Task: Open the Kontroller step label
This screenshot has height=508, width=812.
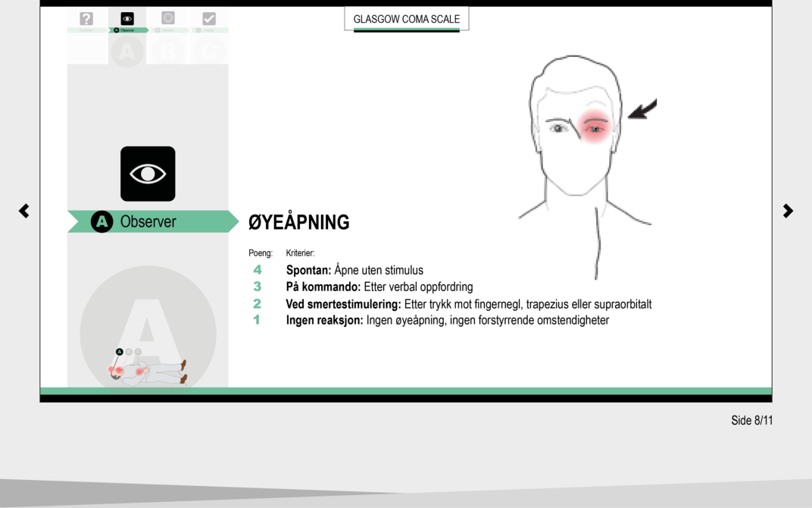Action: click(x=87, y=30)
